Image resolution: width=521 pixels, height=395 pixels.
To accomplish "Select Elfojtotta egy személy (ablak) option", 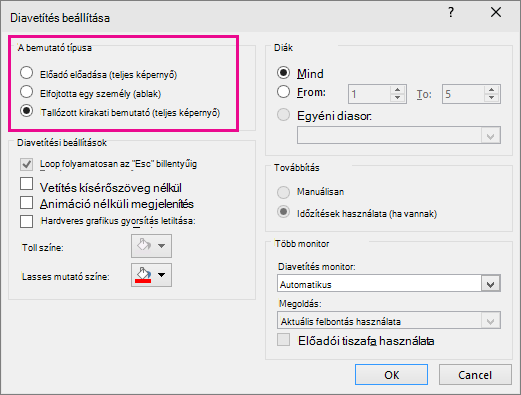I will tap(26, 92).
